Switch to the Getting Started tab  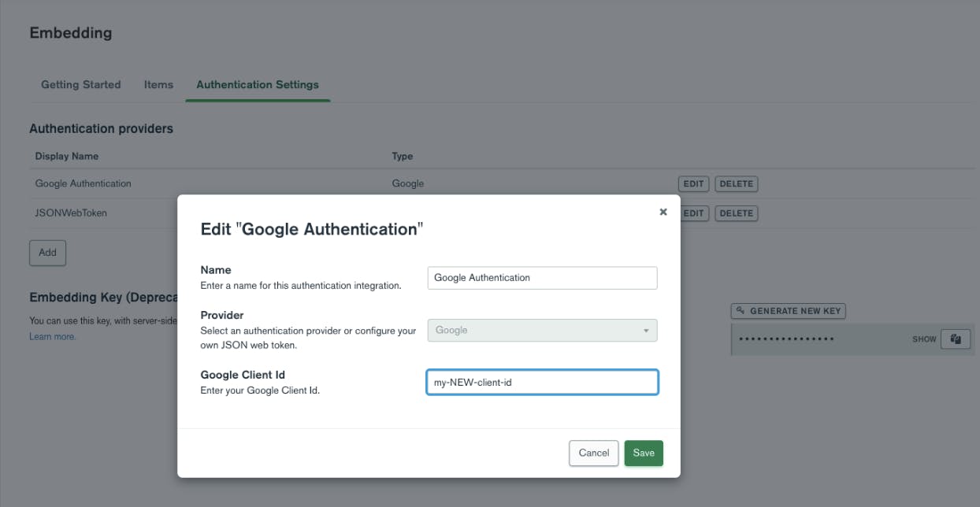81,85
